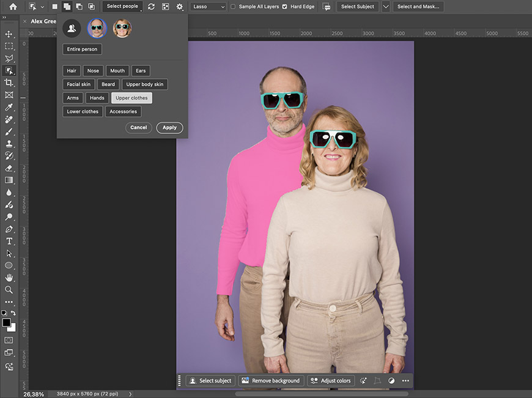Swap foreground and background colors
The height and width of the screenshot is (398, 532).
13,313
